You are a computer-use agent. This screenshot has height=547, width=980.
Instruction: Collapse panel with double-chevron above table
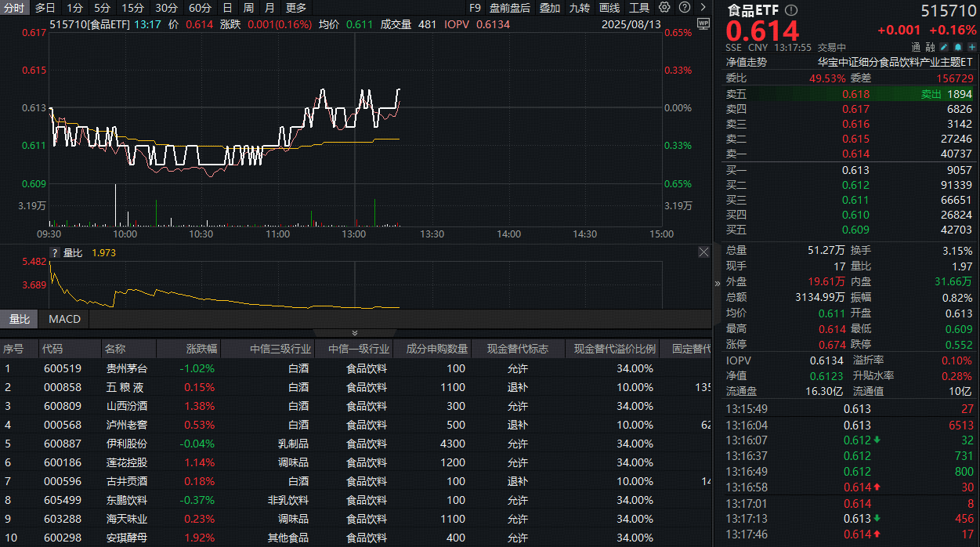(354, 333)
